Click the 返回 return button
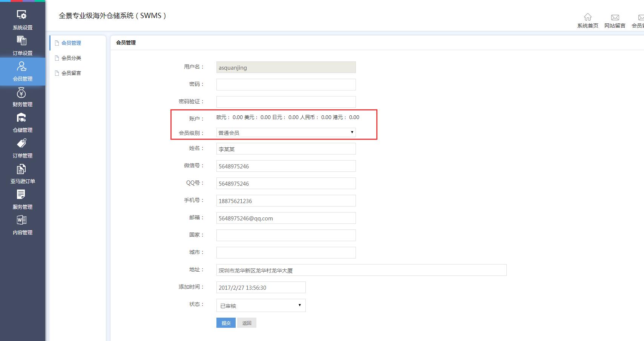Image resolution: width=644 pixels, height=341 pixels. click(x=247, y=323)
